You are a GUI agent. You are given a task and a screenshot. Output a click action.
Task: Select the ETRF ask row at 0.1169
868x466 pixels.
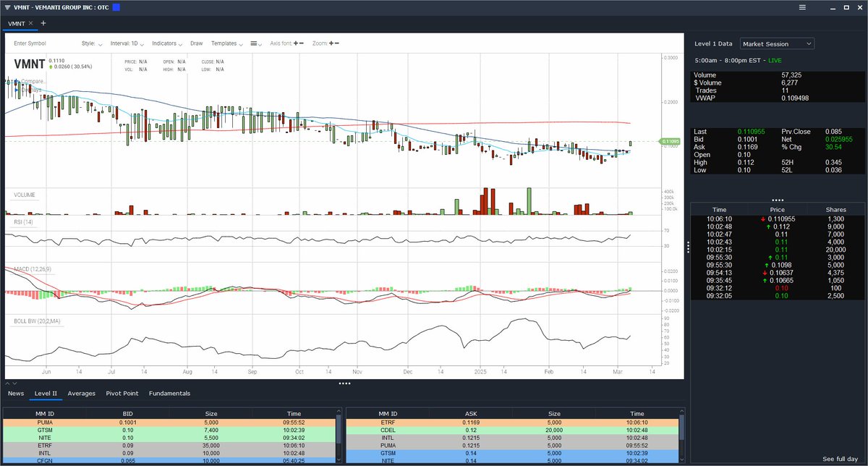512,422
